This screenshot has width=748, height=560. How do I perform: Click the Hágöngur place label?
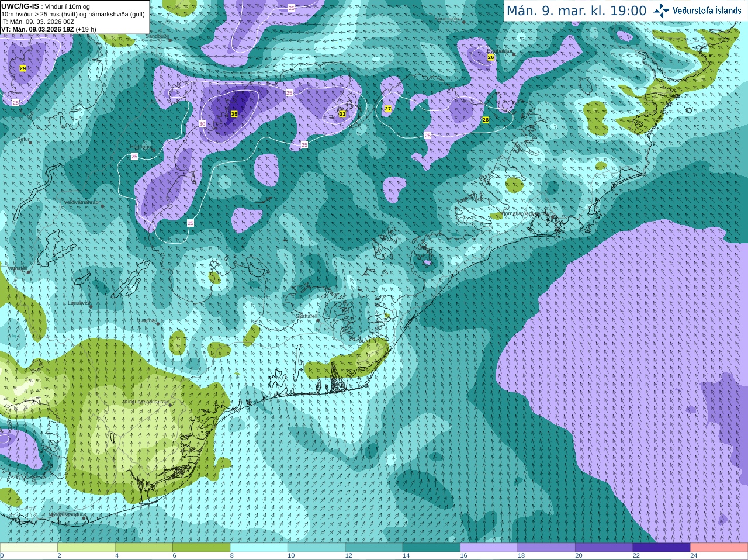coord(140,147)
